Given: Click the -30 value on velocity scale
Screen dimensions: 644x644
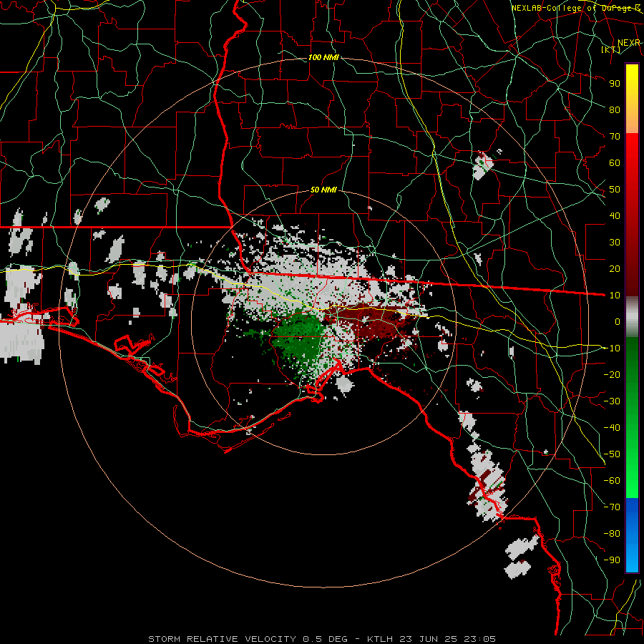Looking at the screenshot, I should point(612,401).
